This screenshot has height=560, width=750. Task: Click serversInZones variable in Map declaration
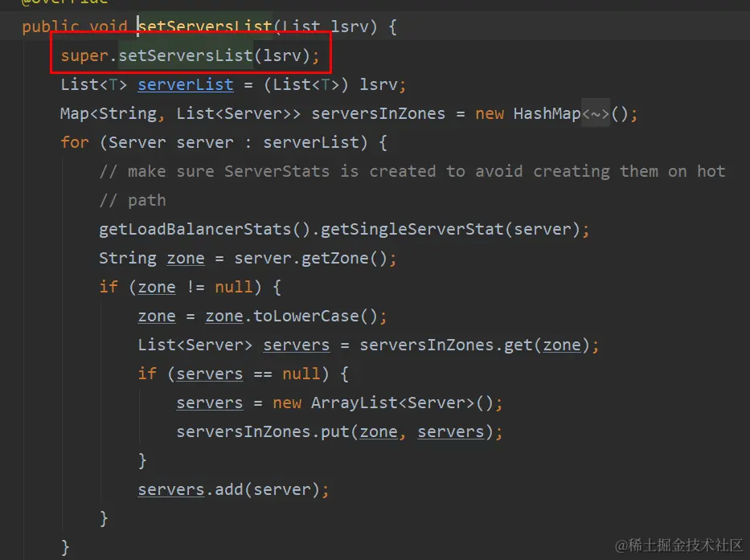click(379, 114)
